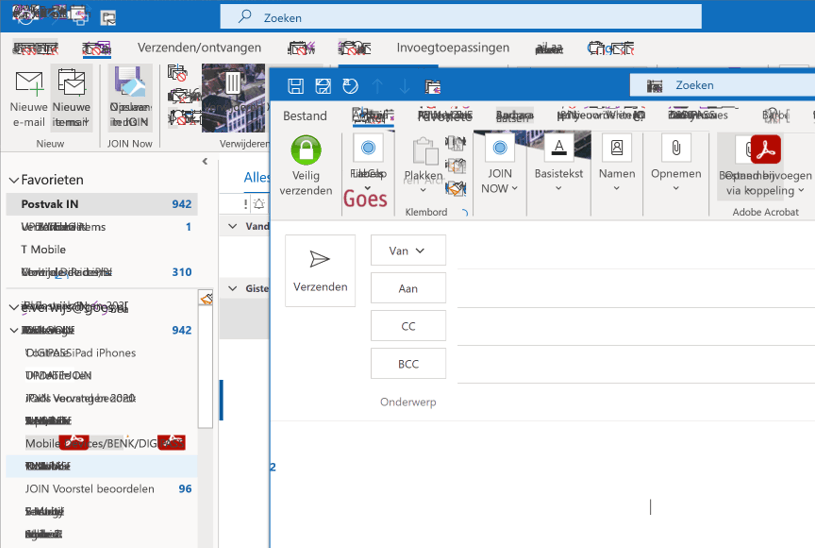
Task: Click the blue circle JOIN NOW icon
Action: point(499,148)
